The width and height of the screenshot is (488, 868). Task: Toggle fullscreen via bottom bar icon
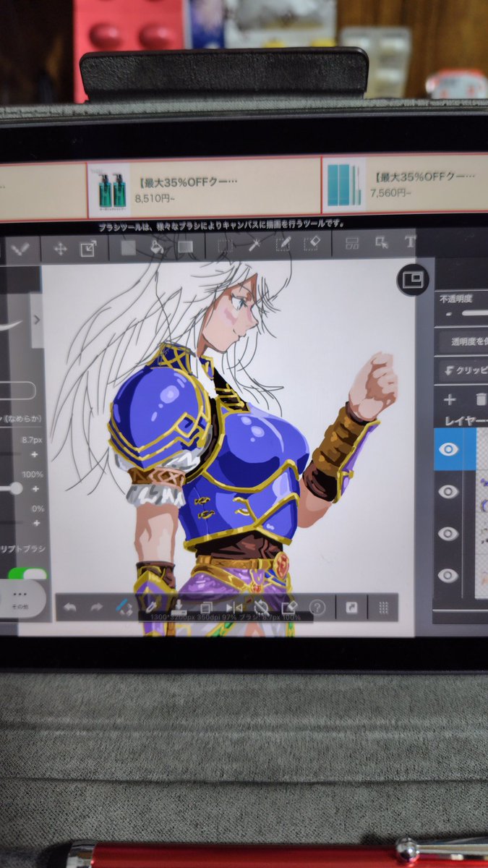[x=351, y=608]
